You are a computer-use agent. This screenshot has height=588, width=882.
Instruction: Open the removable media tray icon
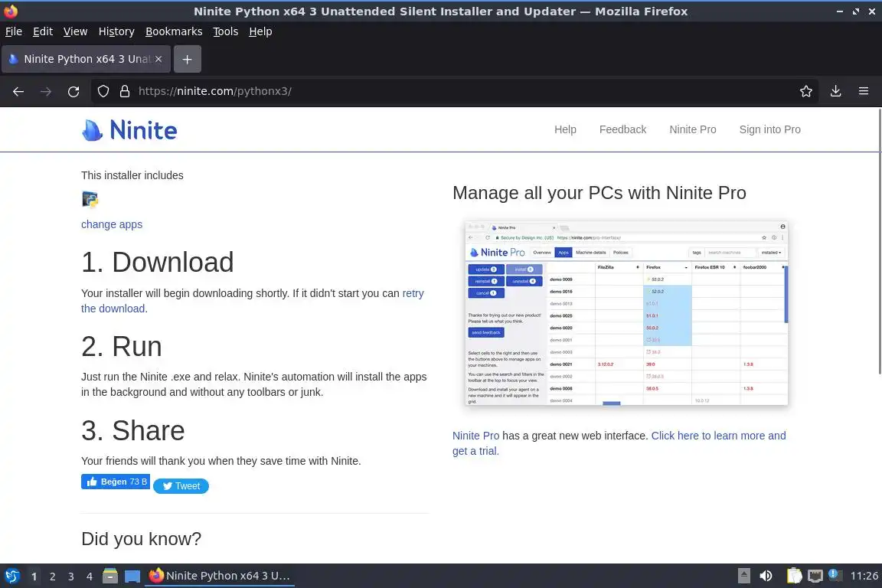click(743, 576)
